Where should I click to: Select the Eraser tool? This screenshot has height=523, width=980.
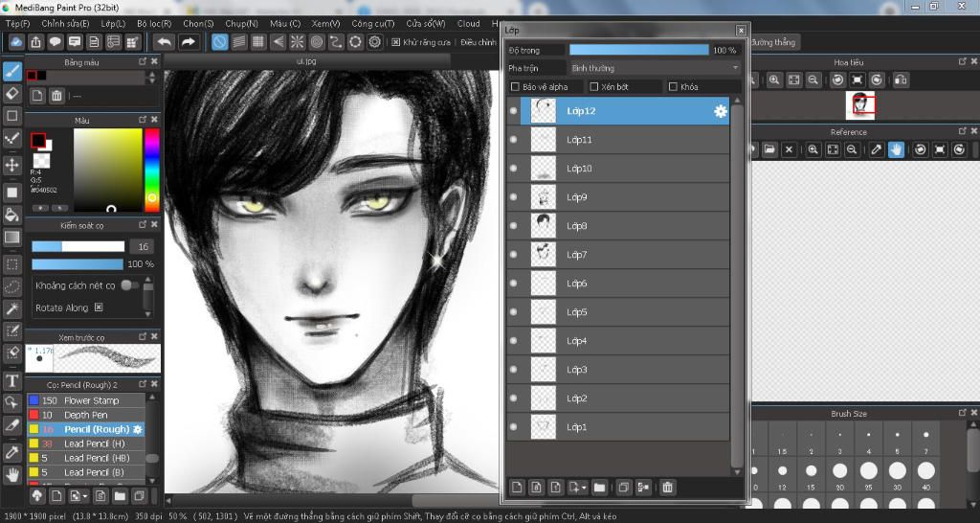[x=11, y=94]
